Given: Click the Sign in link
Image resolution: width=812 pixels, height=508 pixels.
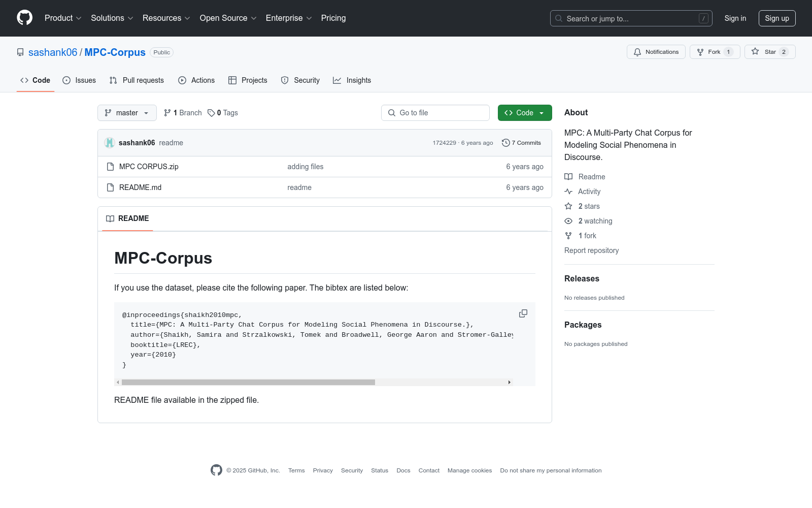Looking at the screenshot, I should pos(735,18).
